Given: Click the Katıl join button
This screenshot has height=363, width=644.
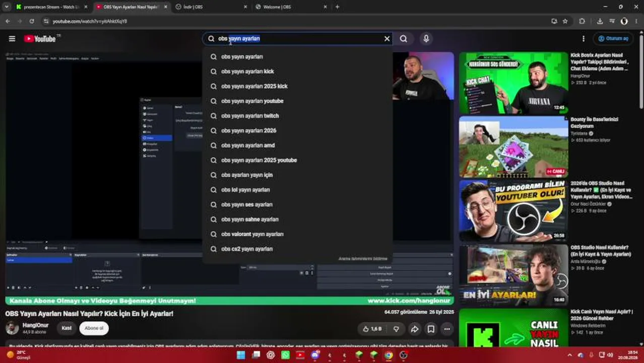Looking at the screenshot, I should point(67,328).
